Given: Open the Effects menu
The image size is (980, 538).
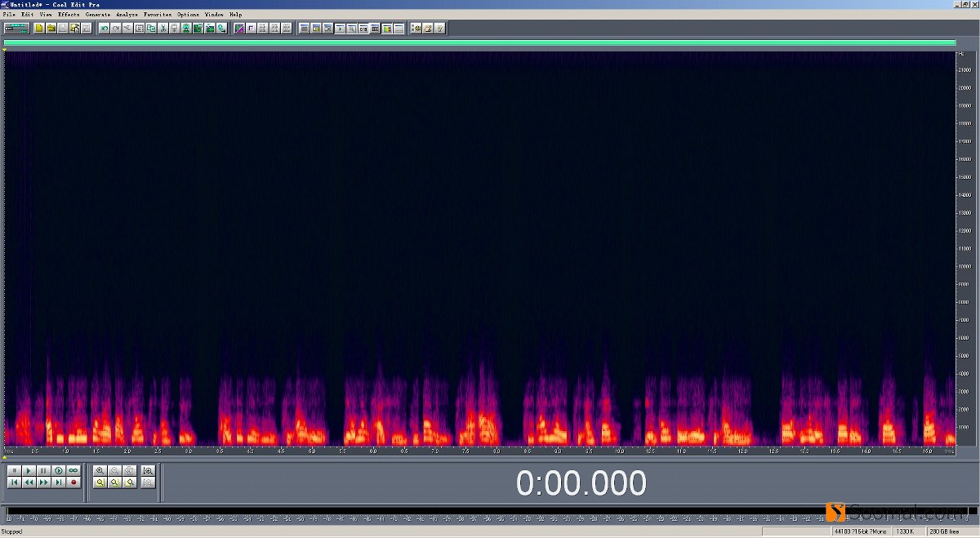Looking at the screenshot, I should [x=69, y=15].
